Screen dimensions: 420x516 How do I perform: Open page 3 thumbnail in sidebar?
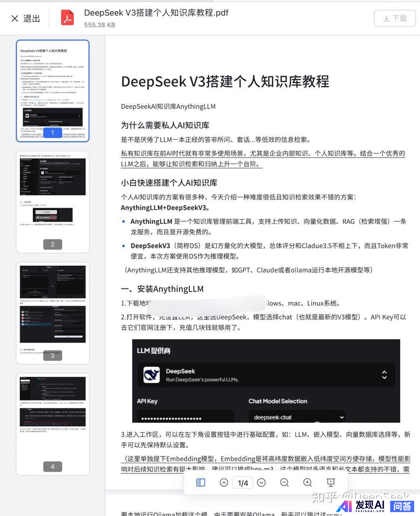point(52,313)
